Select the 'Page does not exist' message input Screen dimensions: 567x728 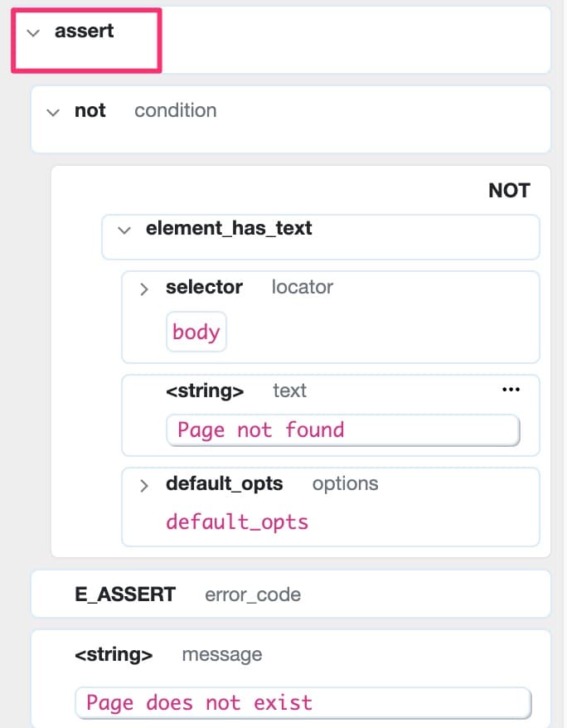point(306,702)
